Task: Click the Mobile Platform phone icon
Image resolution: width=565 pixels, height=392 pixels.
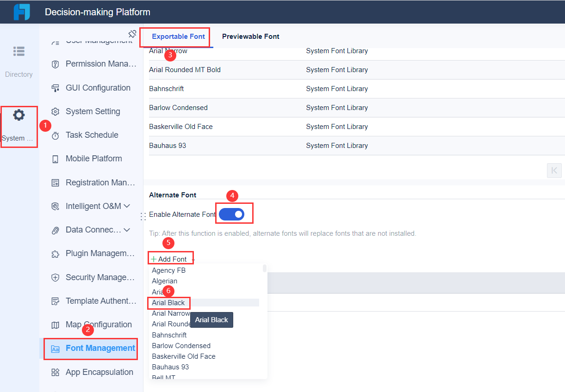Action: pos(56,159)
